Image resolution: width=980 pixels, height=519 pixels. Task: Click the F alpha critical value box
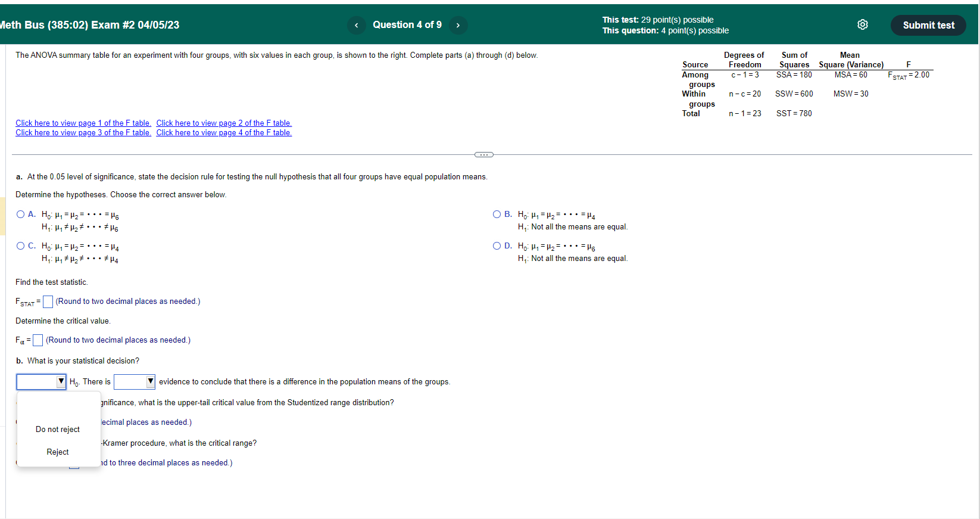coord(38,340)
